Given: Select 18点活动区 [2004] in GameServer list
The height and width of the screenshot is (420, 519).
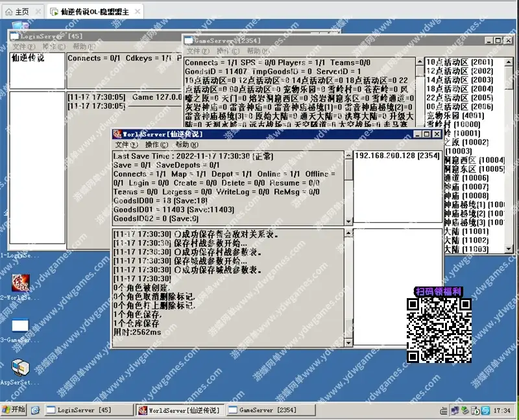Looking at the screenshot, I should point(460,89).
